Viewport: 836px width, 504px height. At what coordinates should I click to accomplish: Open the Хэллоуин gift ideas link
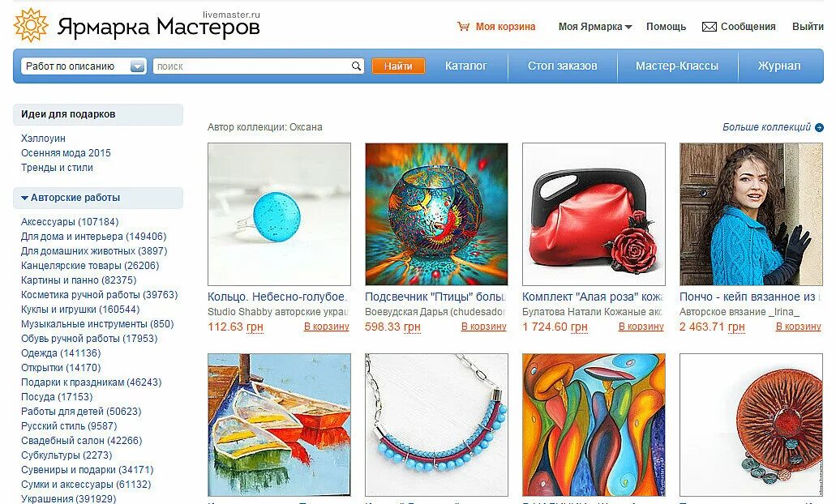pyautogui.click(x=43, y=139)
